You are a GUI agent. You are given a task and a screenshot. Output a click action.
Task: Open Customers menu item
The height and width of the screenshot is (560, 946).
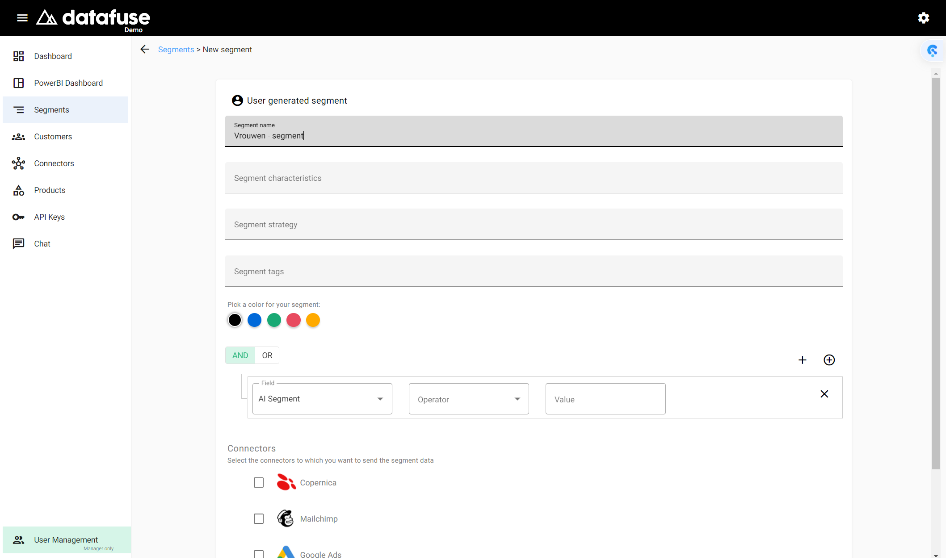pyautogui.click(x=65, y=137)
